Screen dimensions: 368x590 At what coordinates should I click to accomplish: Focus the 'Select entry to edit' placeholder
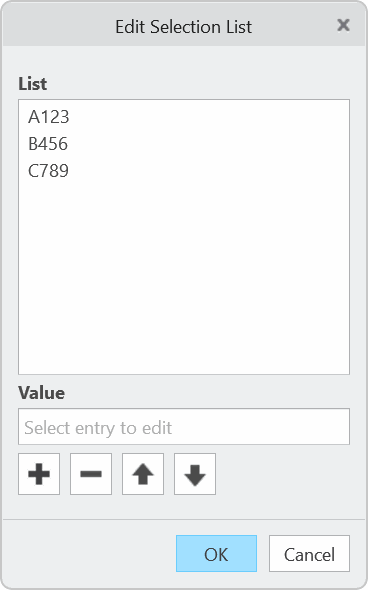pos(98,428)
